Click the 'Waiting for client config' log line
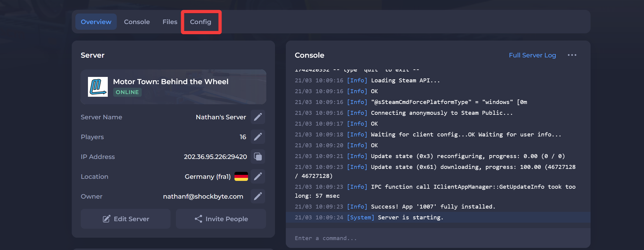 (x=428, y=134)
